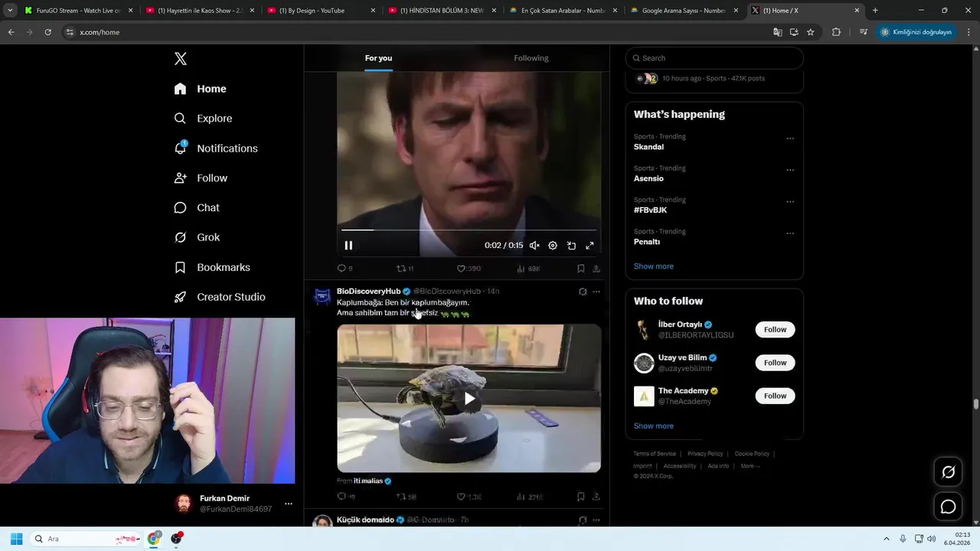Viewport: 980px width, 551px height.
Task: Toggle video picture-in-picture mode
Action: [571, 246]
